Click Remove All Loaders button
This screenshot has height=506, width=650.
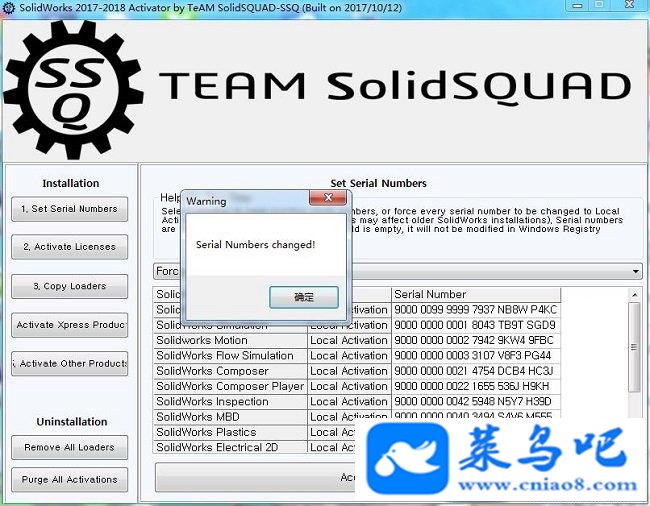pos(69,447)
